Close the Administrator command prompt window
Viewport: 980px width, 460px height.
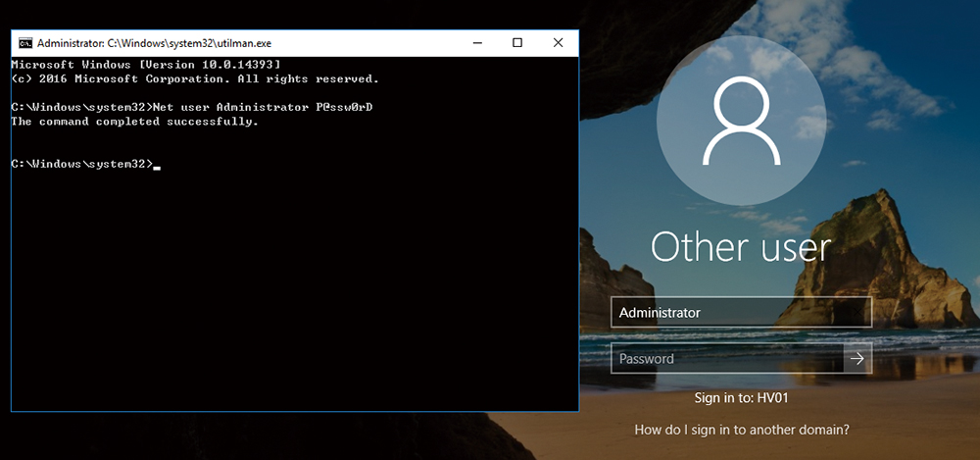[559, 42]
